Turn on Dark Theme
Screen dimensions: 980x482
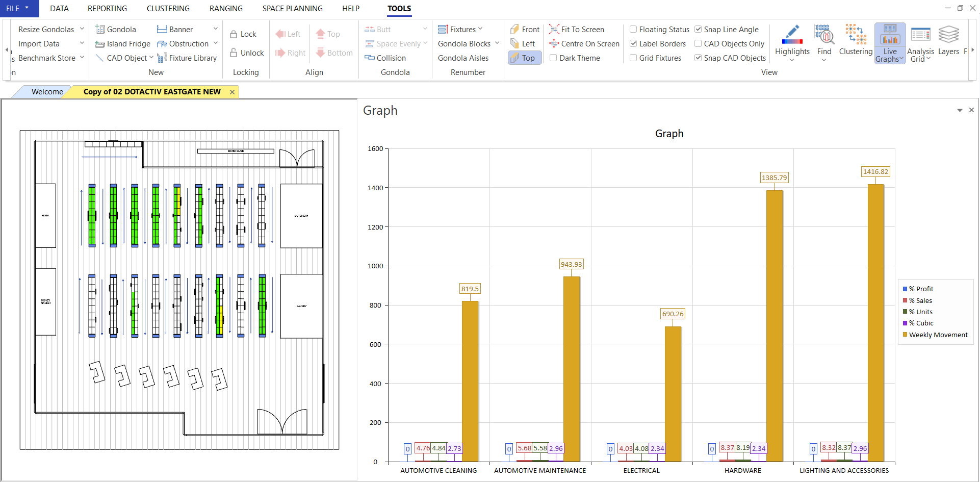click(553, 58)
